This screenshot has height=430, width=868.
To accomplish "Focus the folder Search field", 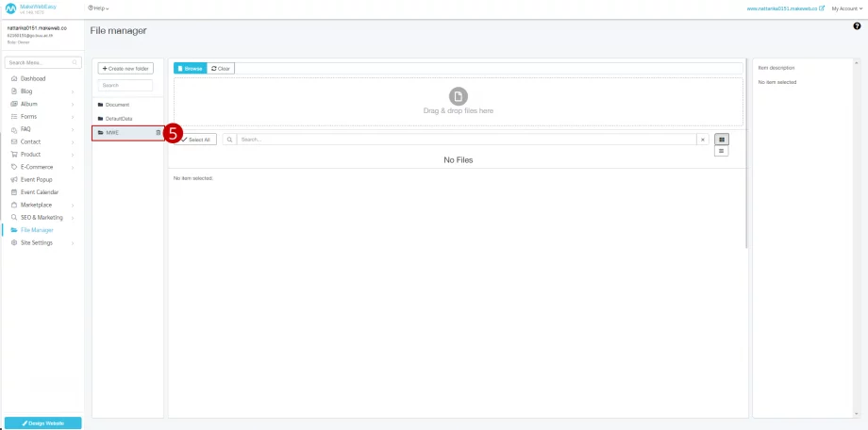I will click(125, 85).
